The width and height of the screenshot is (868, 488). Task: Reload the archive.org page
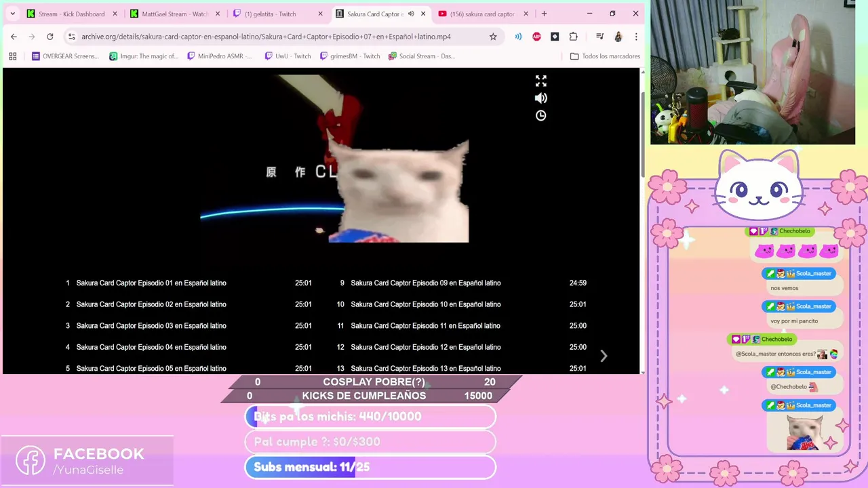click(50, 37)
